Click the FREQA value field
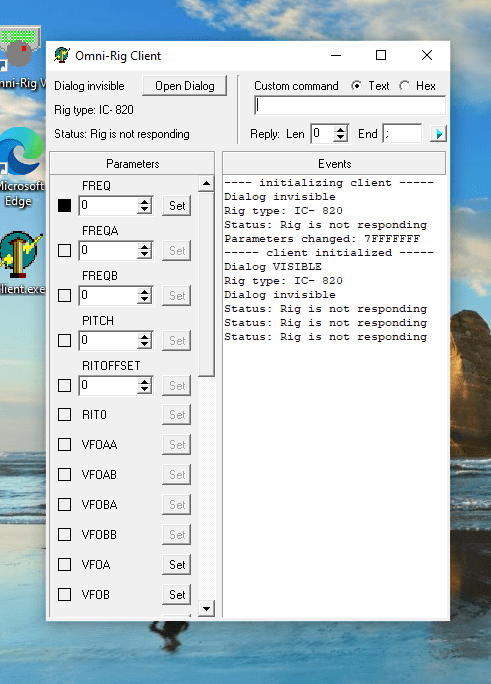This screenshot has height=684, width=491. click(x=108, y=250)
